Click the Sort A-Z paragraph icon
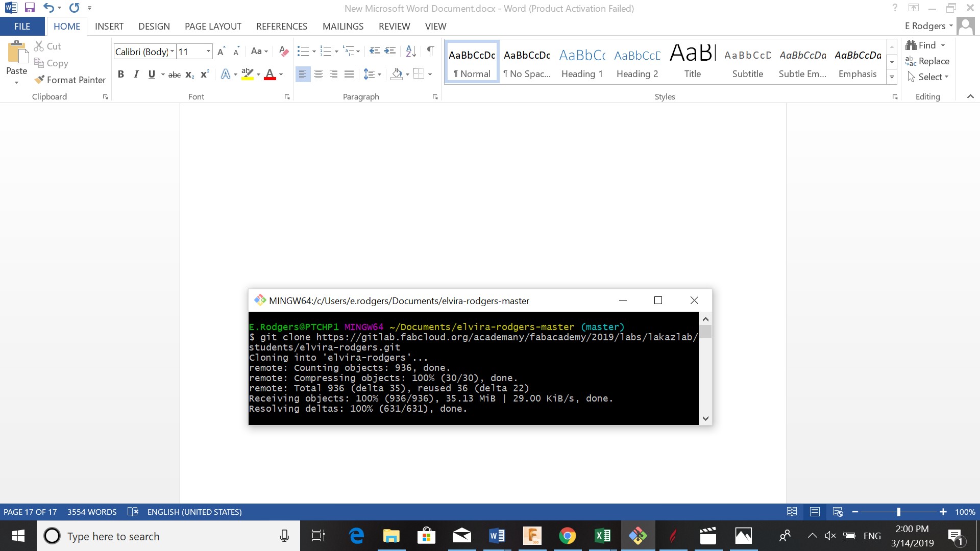Image resolution: width=980 pixels, height=551 pixels. click(411, 51)
